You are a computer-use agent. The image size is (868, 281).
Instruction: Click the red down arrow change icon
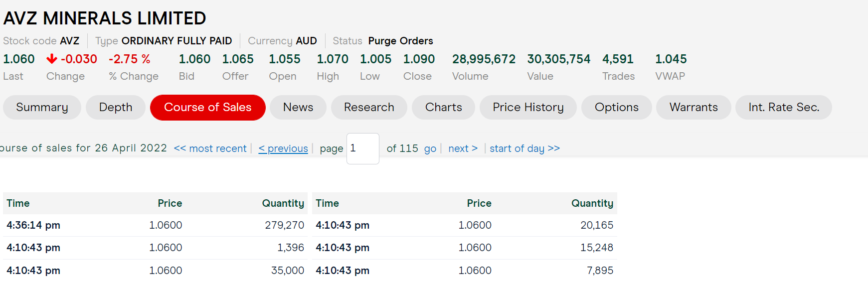(52, 59)
